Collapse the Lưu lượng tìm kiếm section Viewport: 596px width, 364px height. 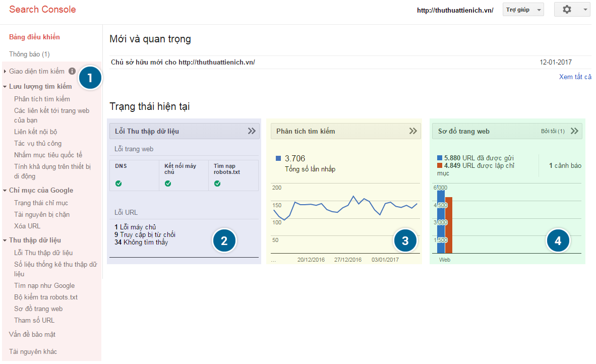coord(5,87)
